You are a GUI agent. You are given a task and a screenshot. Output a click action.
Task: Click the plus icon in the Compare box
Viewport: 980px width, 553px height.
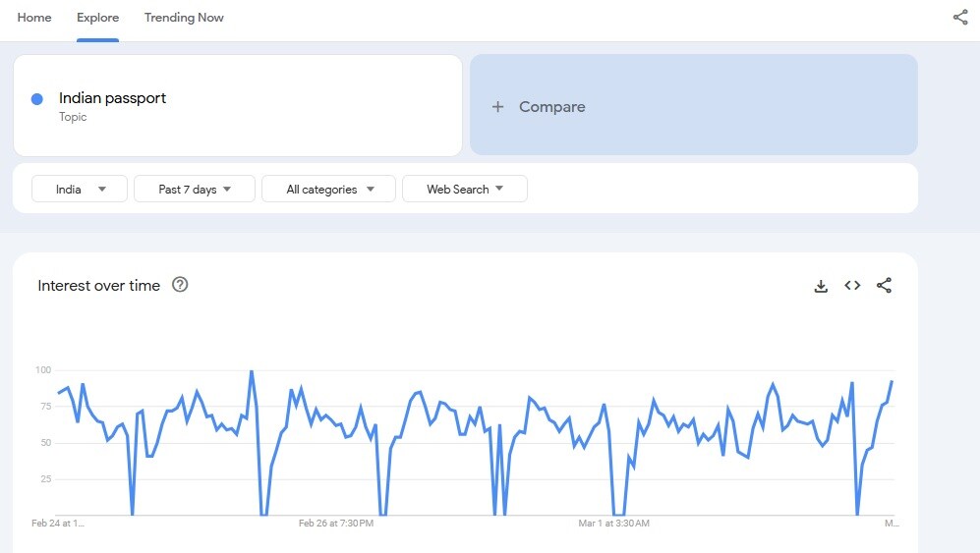(x=497, y=107)
